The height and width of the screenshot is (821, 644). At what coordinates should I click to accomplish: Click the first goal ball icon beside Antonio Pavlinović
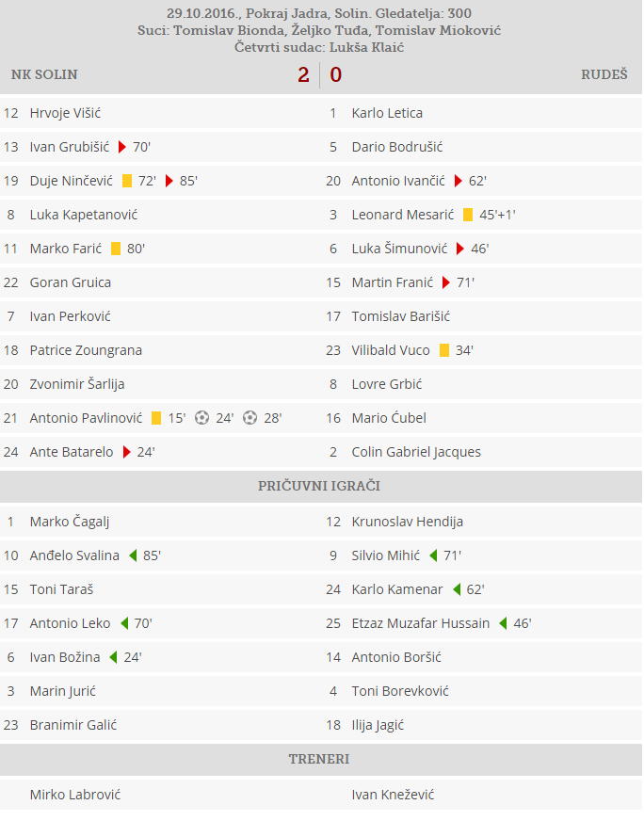click(x=201, y=418)
